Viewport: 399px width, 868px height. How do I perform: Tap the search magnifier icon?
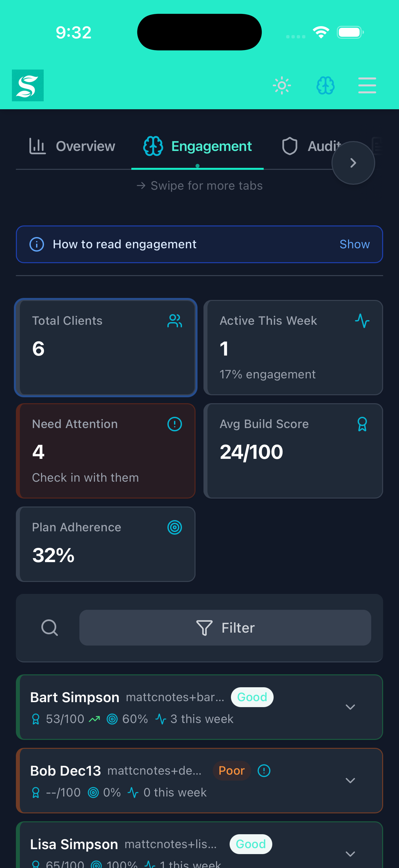(50, 627)
